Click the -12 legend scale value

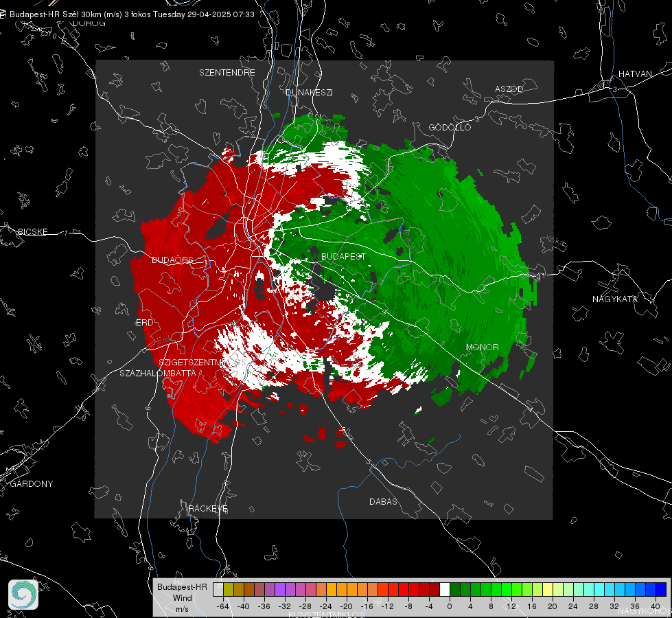click(387, 606)
